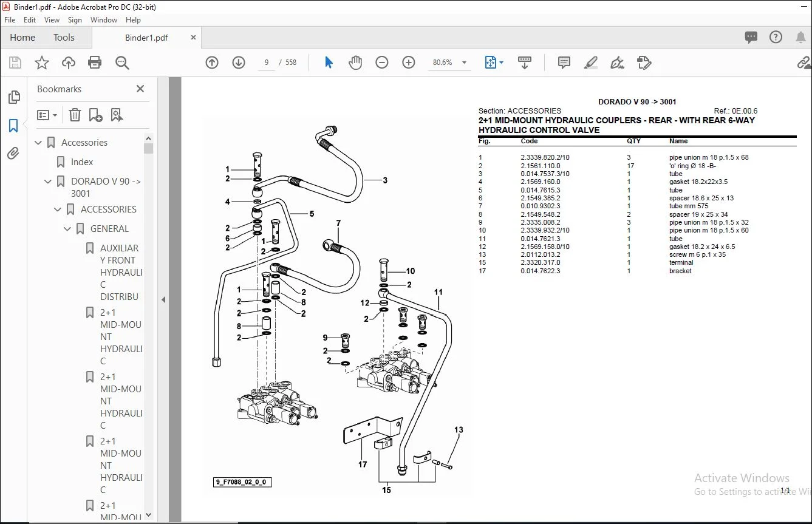Collapse the navigation pane arrow
The height and width of the screenshot is (524, 812).
163,300
